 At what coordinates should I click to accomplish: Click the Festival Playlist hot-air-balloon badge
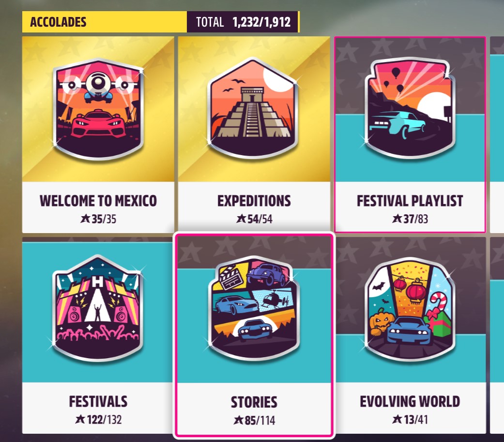[410, 108]
